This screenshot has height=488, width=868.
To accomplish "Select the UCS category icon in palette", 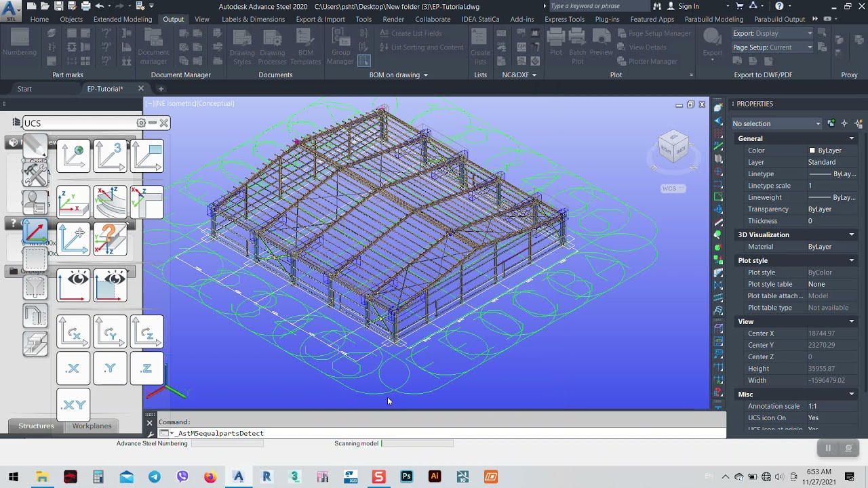I will click(x=35, y=231).
